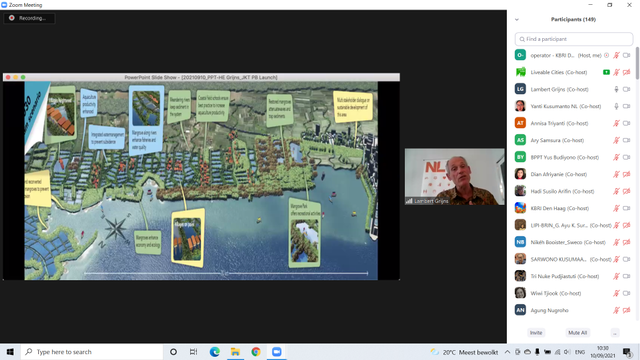Mute Lambert Grijns via his microphone icon
The height and width of the screenshot is (360, 640).
point(616,89)
